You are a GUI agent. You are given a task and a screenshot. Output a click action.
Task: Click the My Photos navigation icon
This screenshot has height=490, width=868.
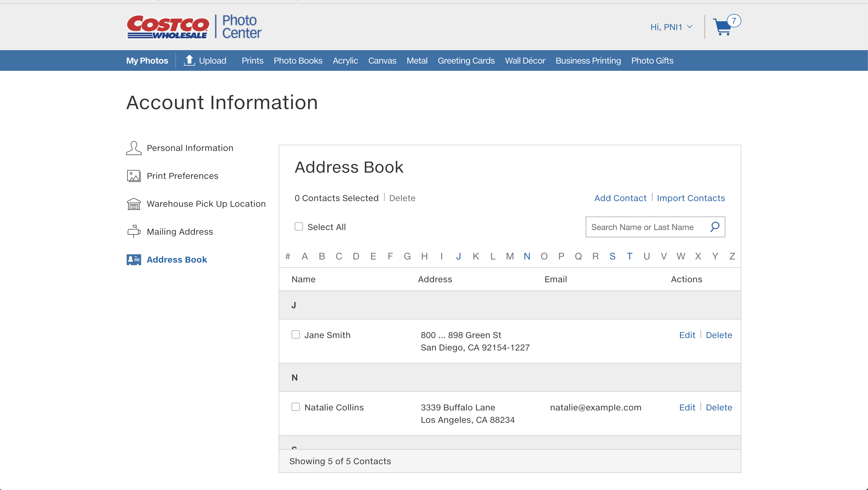[x=147, y=60]
